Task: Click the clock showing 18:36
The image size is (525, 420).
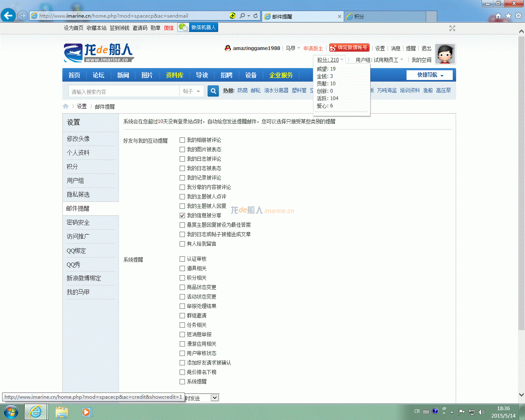Action: click(503, 409)
